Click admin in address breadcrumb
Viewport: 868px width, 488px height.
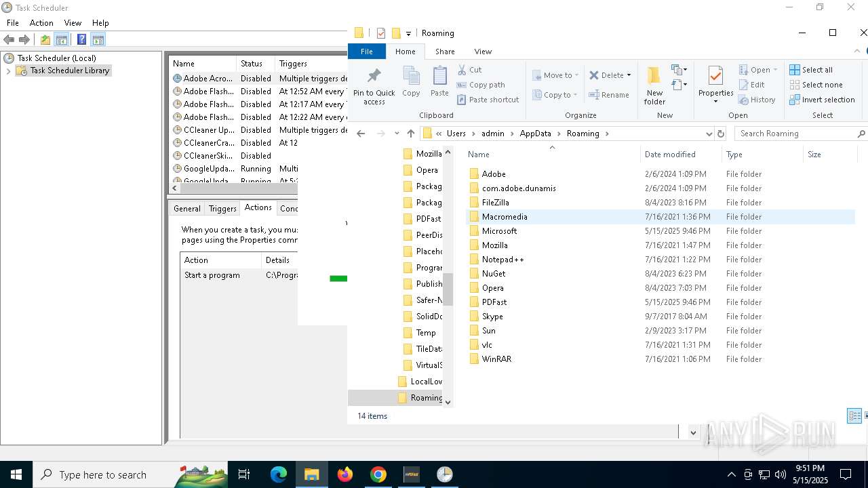point(493,134)
